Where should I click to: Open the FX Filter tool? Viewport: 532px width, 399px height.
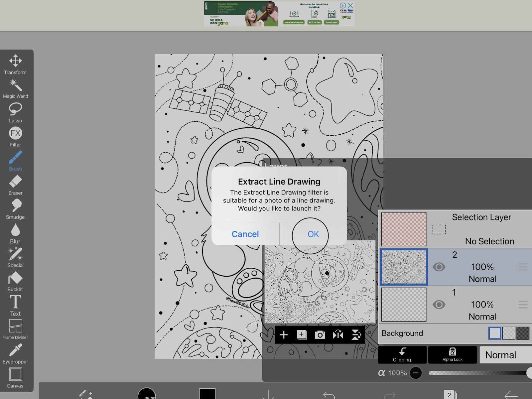(x=15, y=134)
